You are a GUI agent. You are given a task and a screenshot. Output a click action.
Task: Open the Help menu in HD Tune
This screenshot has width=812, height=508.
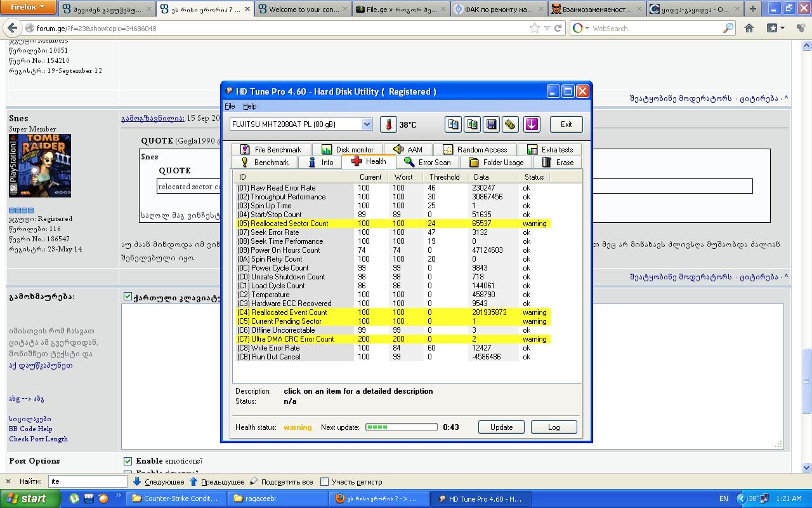click(249, 106)
